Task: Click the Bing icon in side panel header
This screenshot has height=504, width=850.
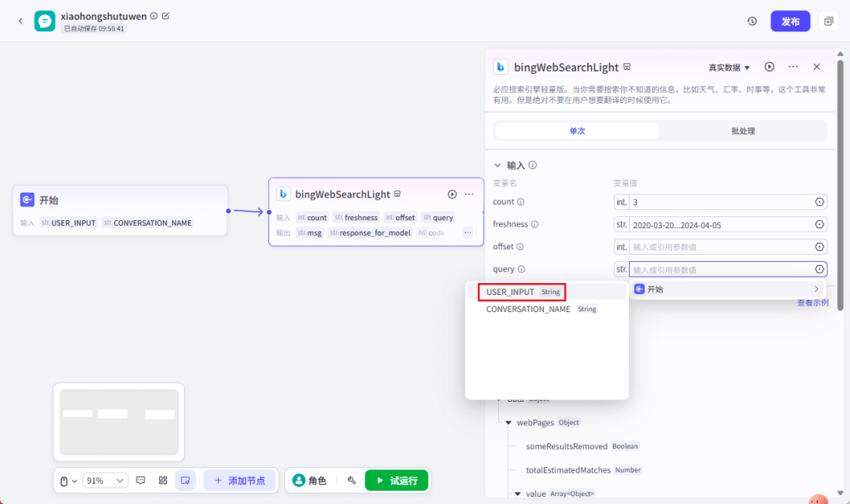Action: pos(501,67)
